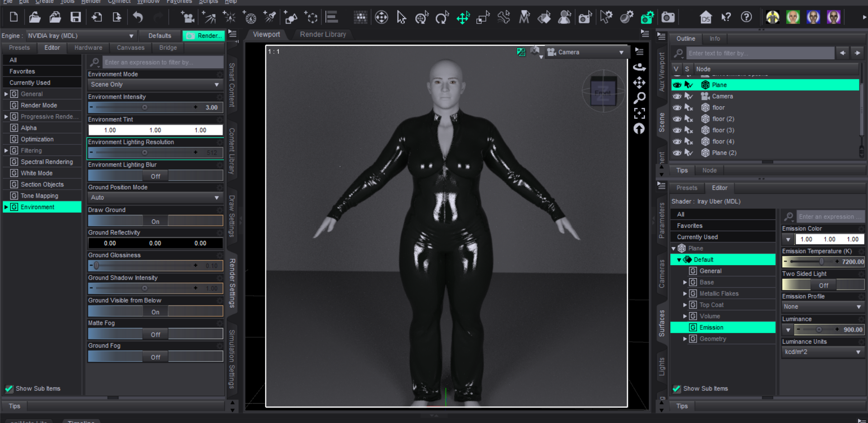This screenshot has width=868, height=423.
Task: Switch to the Info tab beside Outline
Action: coord(715,38)
